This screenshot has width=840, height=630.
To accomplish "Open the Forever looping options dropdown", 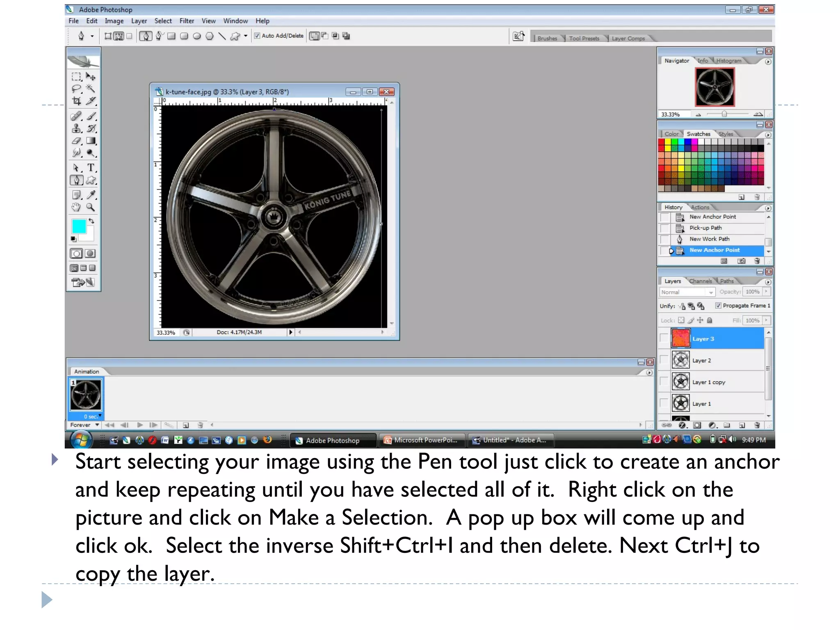I will pyautogui.click(x=84, y=425).
